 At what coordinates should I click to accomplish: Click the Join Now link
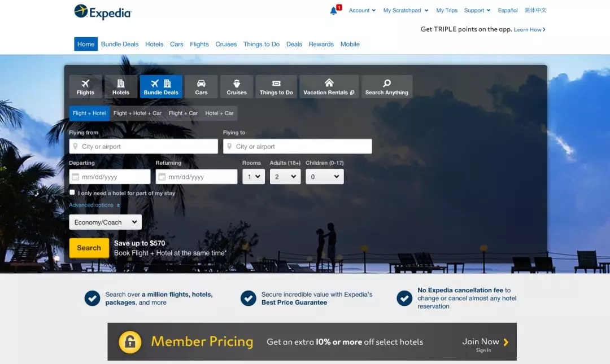(485, 341)
